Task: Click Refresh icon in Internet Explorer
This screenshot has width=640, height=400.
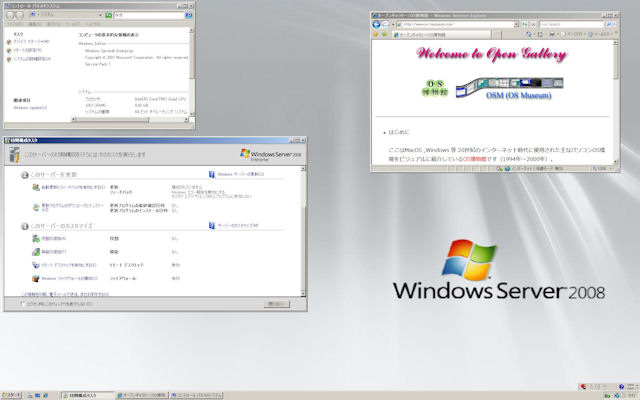Action: (525, 24)
